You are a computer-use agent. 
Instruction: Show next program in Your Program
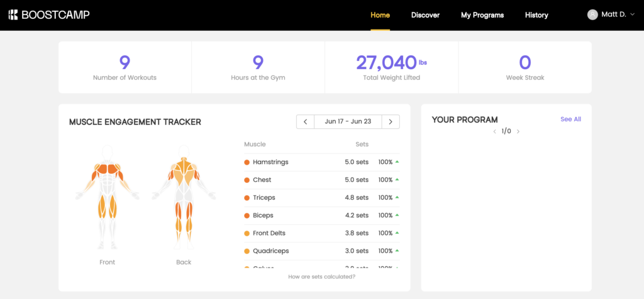pyautogui.click(x=518, y=132)
